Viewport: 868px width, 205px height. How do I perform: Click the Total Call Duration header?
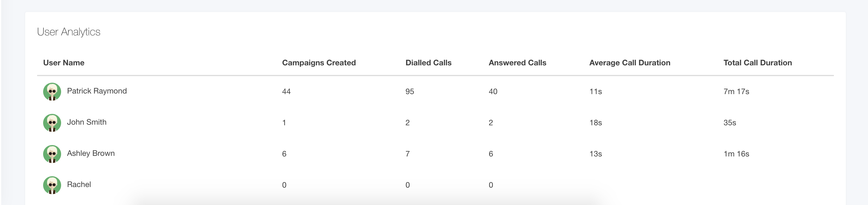[757, 63]
